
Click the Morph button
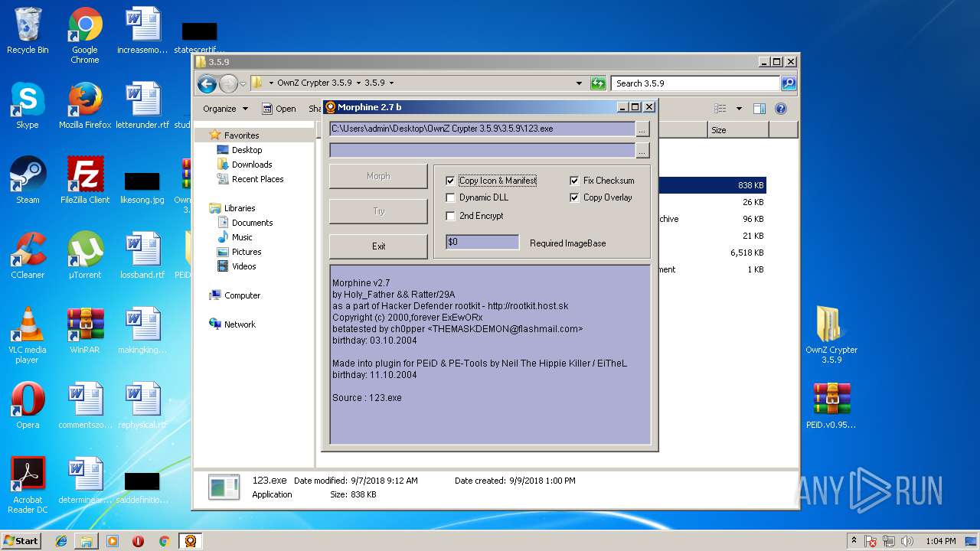pos(378,176)
